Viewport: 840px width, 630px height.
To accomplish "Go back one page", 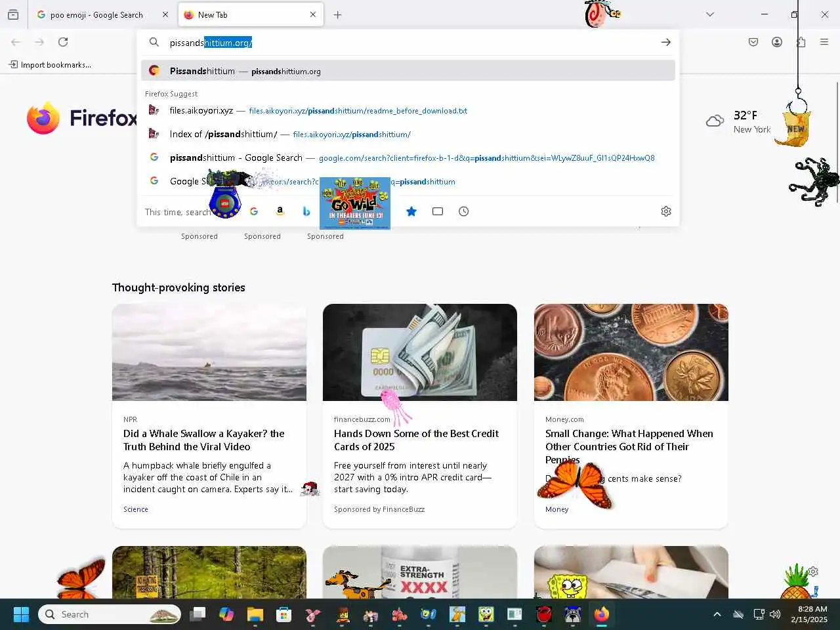I will tap(16, 42).
